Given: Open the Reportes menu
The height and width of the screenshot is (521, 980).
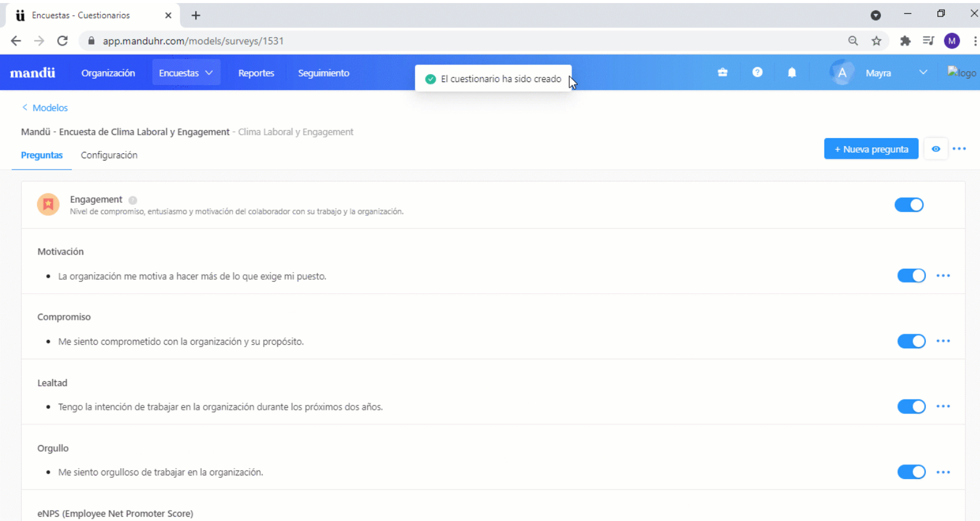Looking at the screenshot, I should [256, 73].
